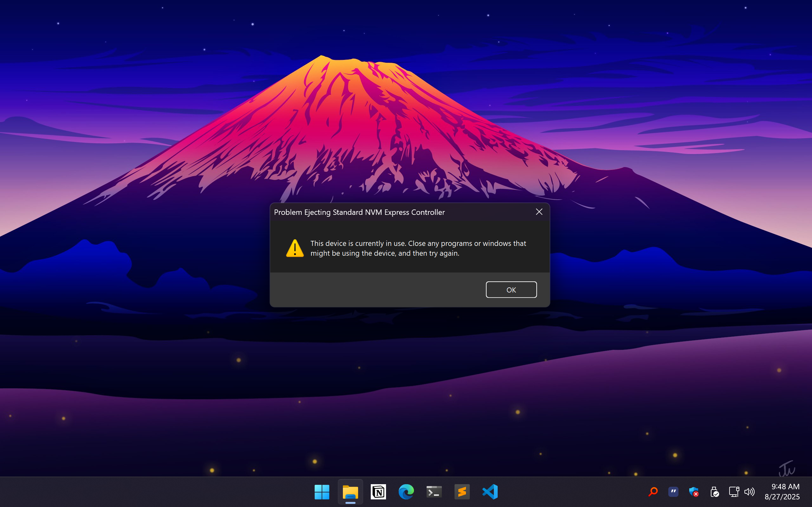Click Safely Remove Hardware USB icon

pyautogui.click(x=714, y=492)
